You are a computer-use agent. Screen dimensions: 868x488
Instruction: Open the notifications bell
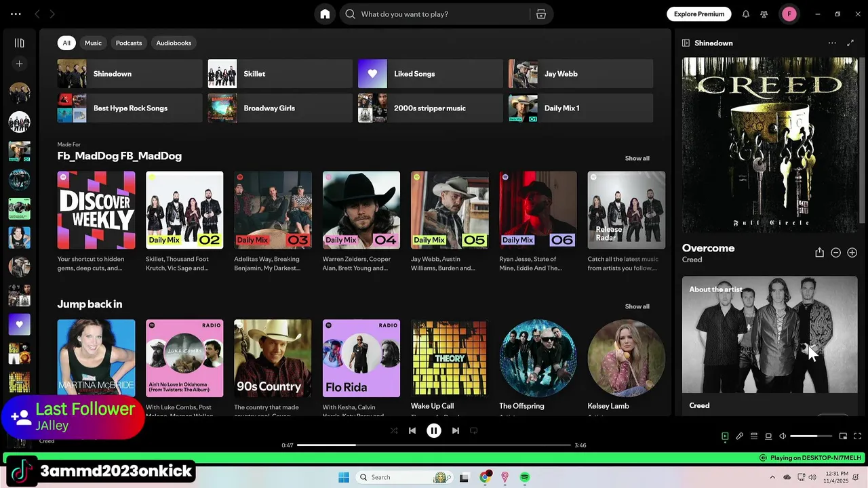coord(746,14)
